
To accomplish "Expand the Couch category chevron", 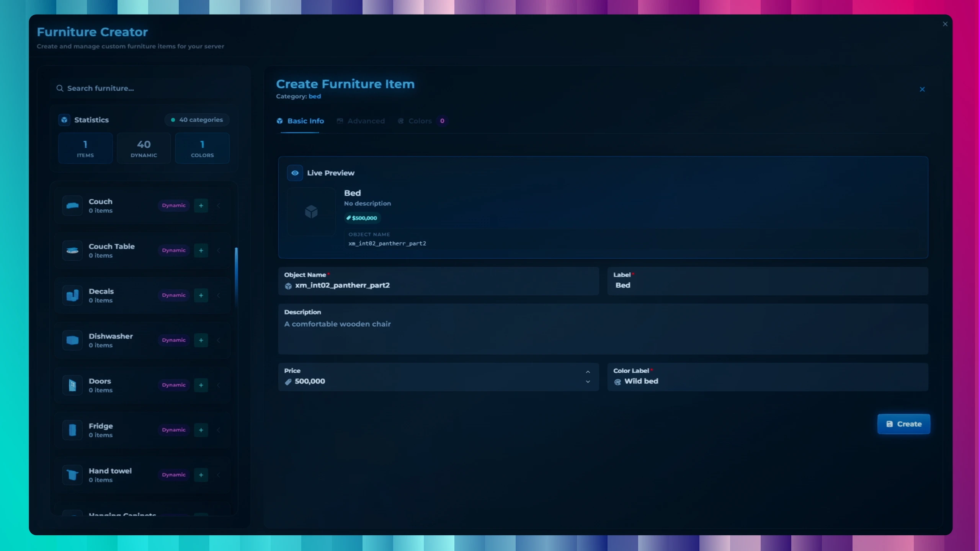I will click(x=219, y=205).
